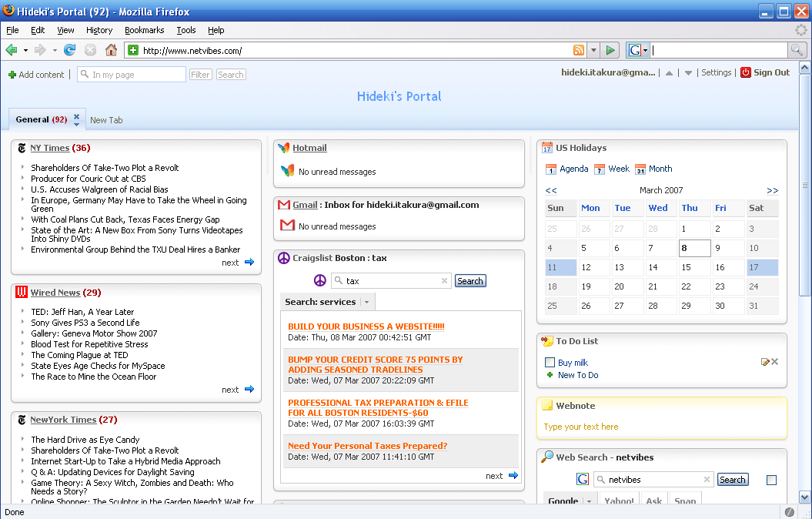Close the General tab with its x
The width and height of the screenshot is (812, 519).
(76, 117)
